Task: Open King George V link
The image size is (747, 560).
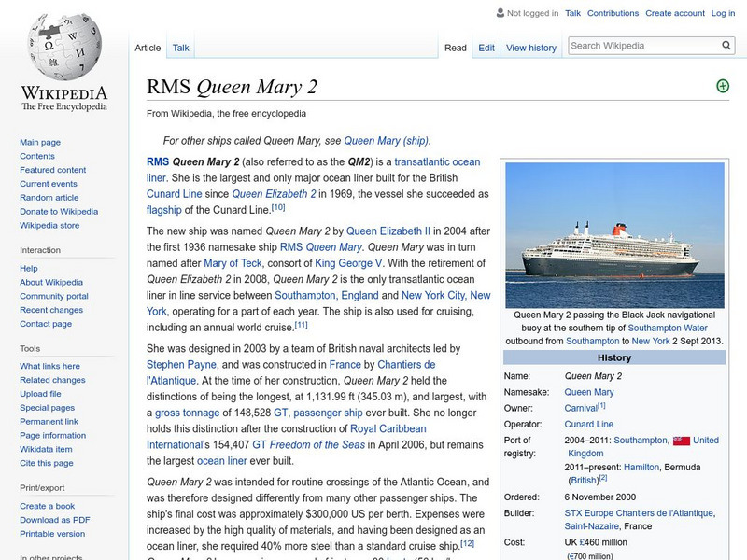Action: 348,263
